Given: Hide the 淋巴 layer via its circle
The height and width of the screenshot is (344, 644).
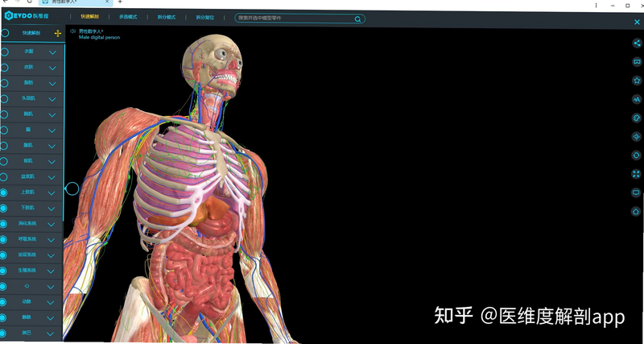Looking at the screenshot, I should tap(2, 334).
